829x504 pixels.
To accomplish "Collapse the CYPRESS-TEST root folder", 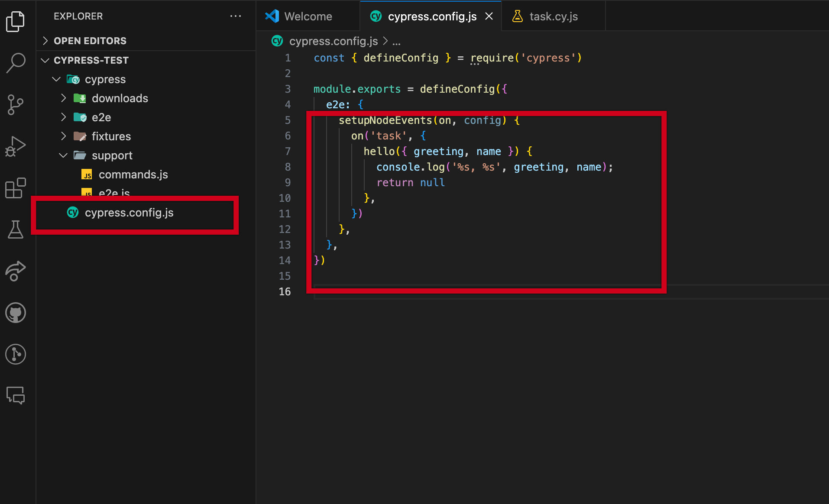I will tap(146, 60).
